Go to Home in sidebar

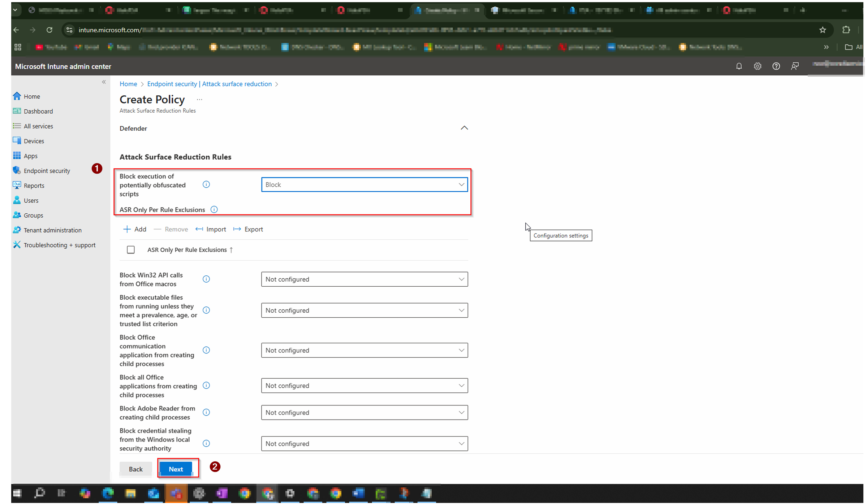[x=32, y=96]
